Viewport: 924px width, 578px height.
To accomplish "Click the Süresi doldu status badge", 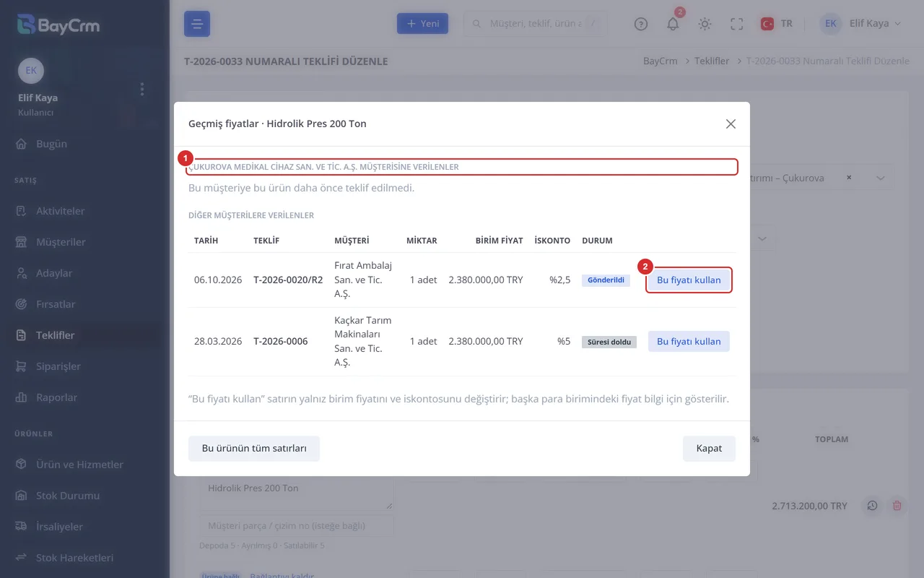I will (x=609, y=342).
